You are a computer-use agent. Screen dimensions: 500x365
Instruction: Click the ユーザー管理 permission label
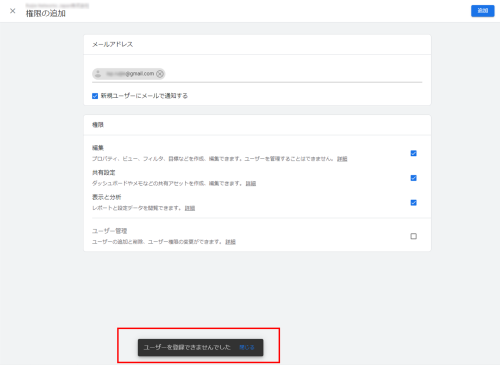click(x=110, y=231)
